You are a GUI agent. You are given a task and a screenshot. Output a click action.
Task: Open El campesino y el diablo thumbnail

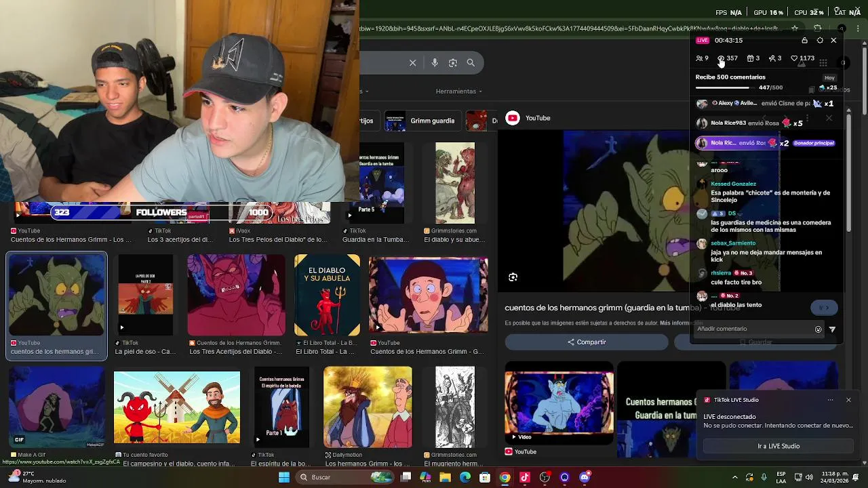(x=177, y=407)
